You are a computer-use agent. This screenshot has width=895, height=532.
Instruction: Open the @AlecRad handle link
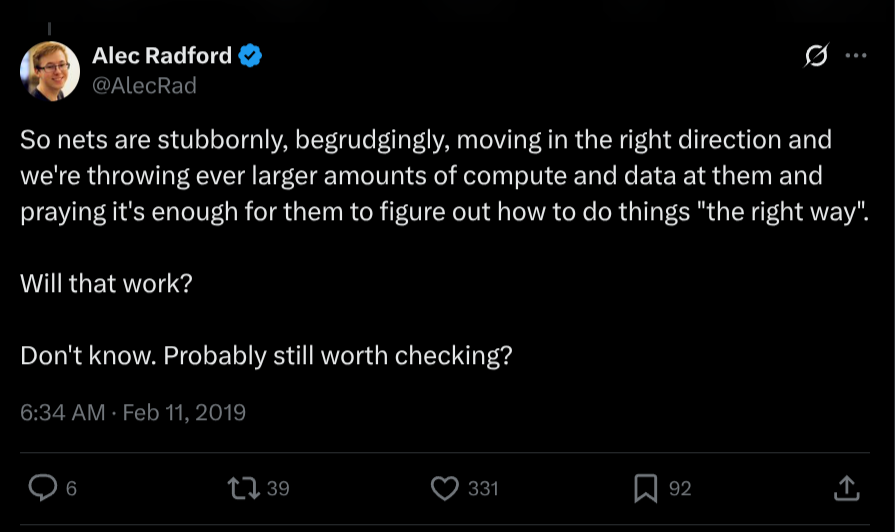coord(144,86)
